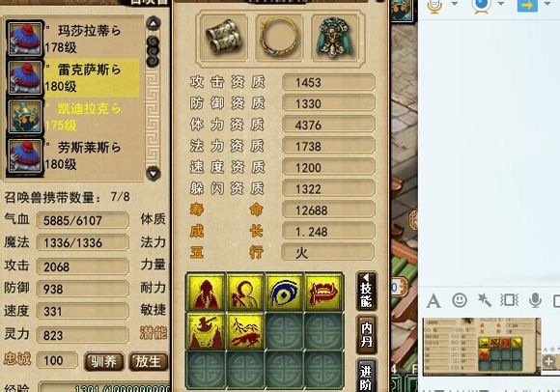This screenshot has width=560, height=392.
Task: Click the font A icon in chat
Action: 434,300
